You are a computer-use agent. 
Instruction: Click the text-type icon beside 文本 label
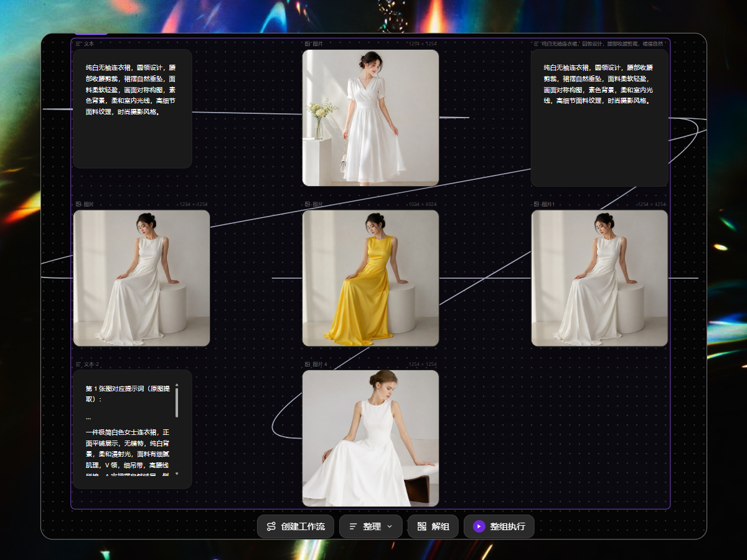point(78,44)
